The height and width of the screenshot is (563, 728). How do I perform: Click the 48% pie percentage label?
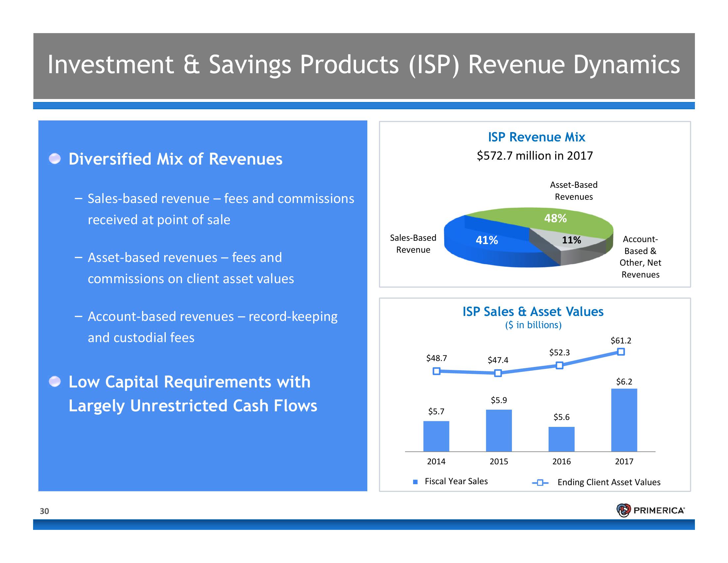point(555,219)
